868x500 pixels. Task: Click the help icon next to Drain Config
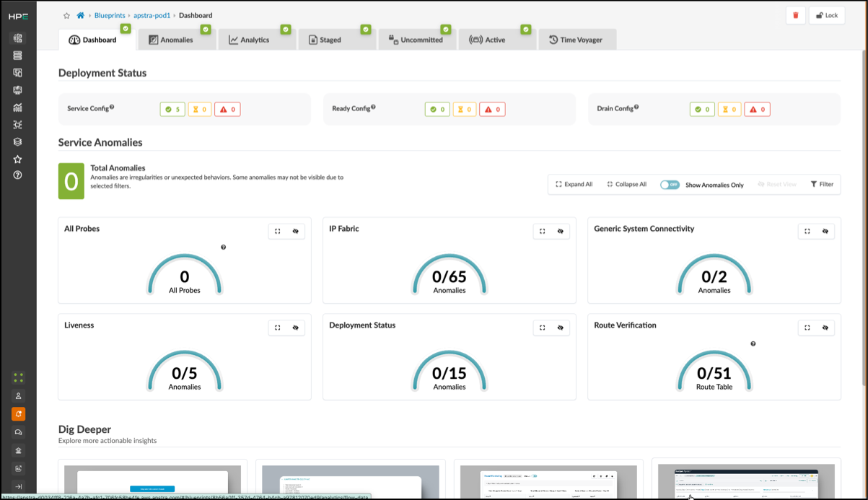coord(636,108)
